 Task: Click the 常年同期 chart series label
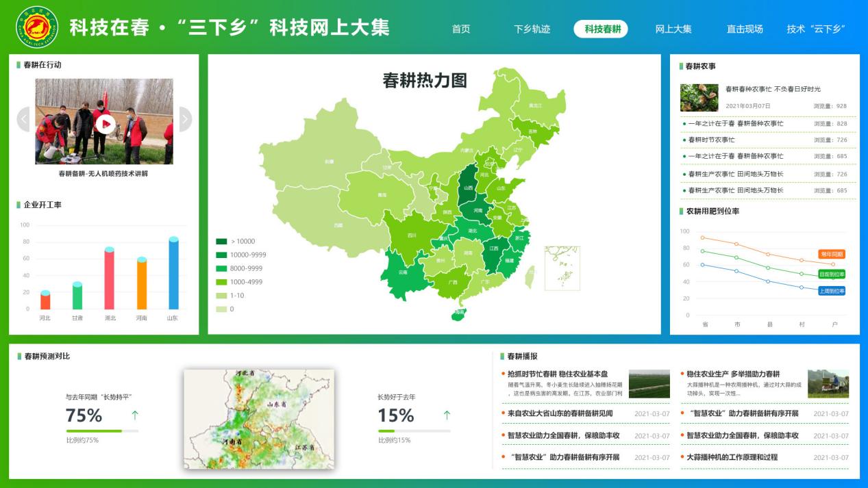832,254
